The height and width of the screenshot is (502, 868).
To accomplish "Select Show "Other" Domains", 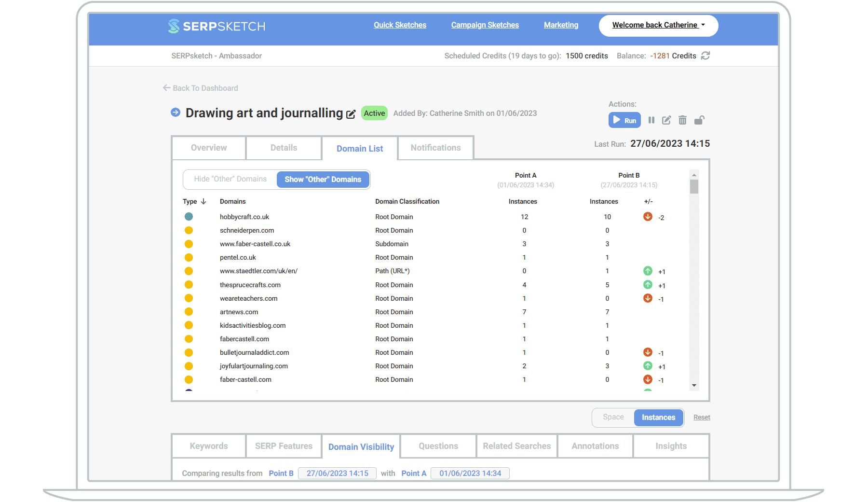I will (x=323, y=179).
